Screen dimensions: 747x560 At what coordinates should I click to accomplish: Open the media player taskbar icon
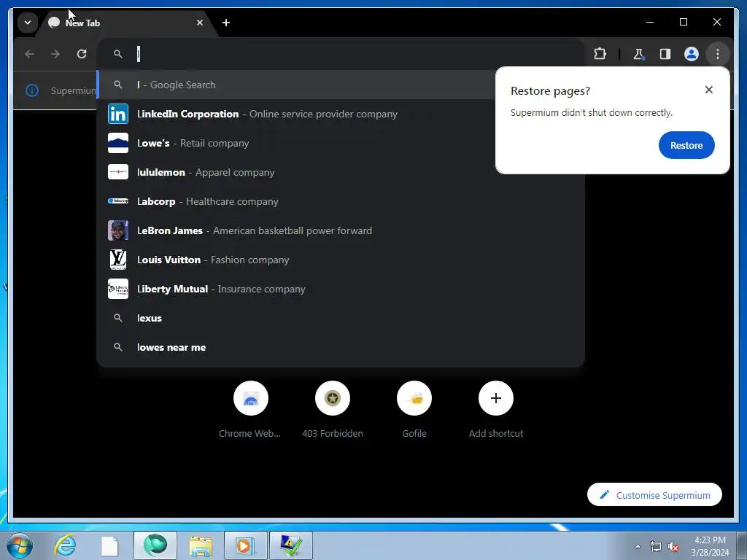[246, 545]
